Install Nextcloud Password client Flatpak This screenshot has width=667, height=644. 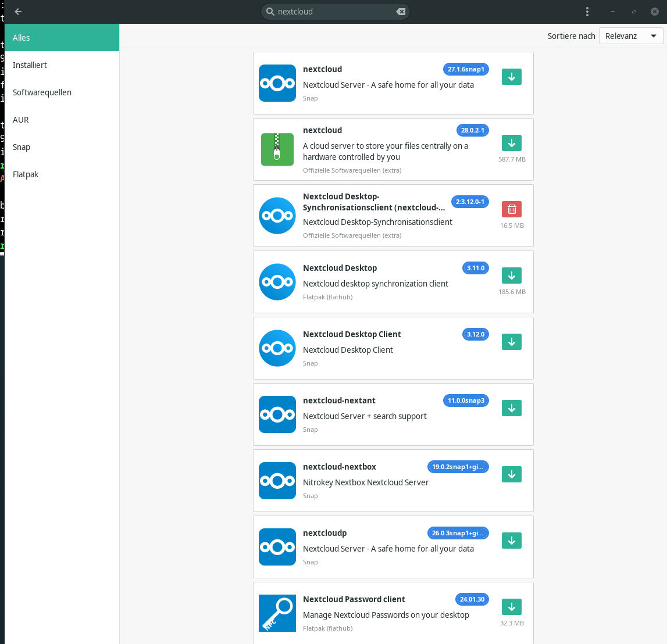[x=511, y=607]
